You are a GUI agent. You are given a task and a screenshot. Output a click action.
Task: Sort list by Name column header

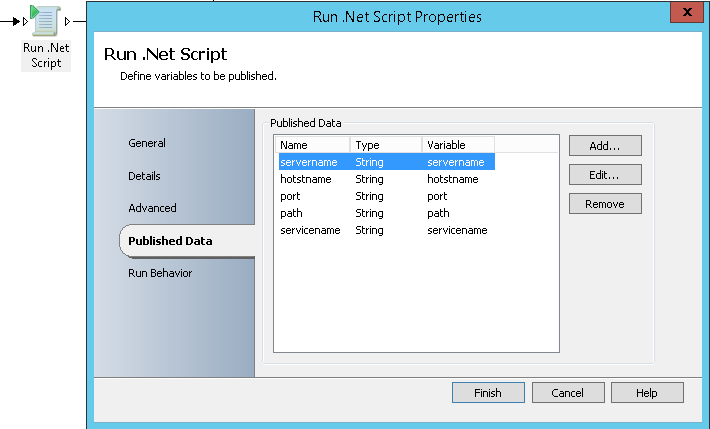[x=312, y=145]
